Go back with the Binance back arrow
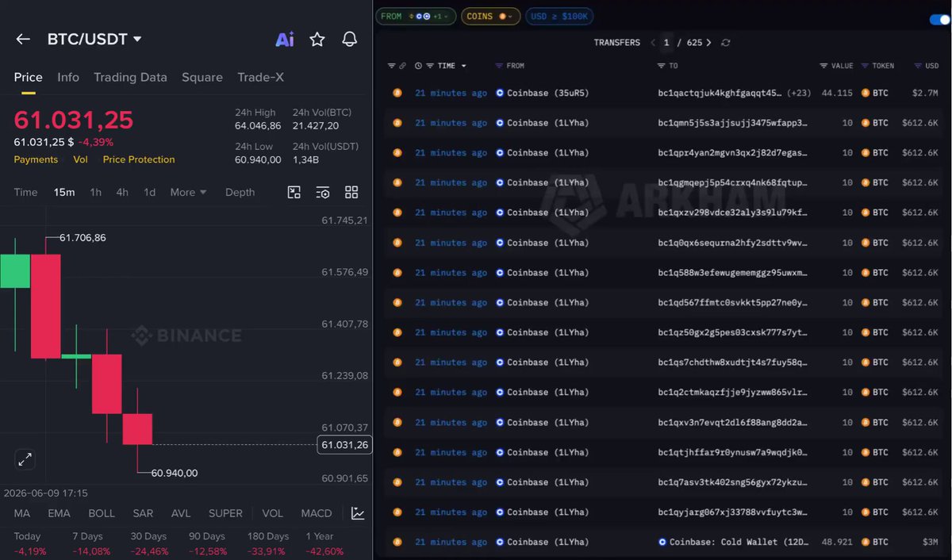 tap(23, 39)
